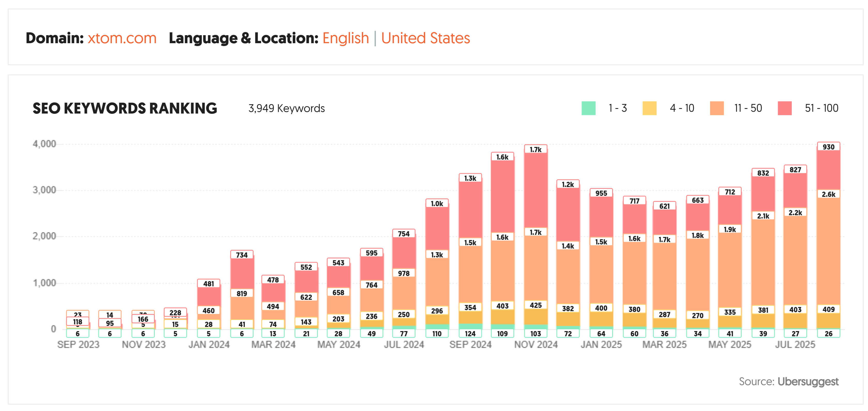The width and height of the screenshot is (868, 411).
Task: Toggle the orange 11 - 50 legend swatch
Action: pyautogui.click(x=717, y=108)
